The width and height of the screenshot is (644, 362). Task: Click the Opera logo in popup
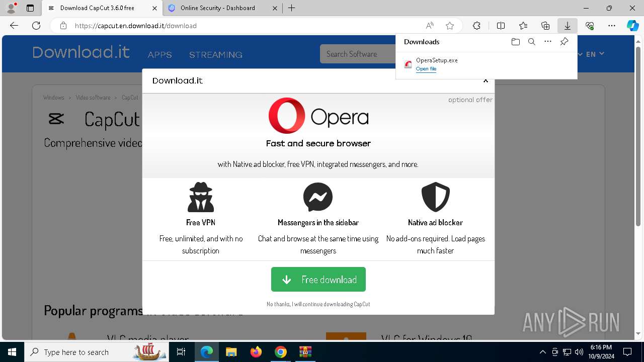click(x=318, y=116)
